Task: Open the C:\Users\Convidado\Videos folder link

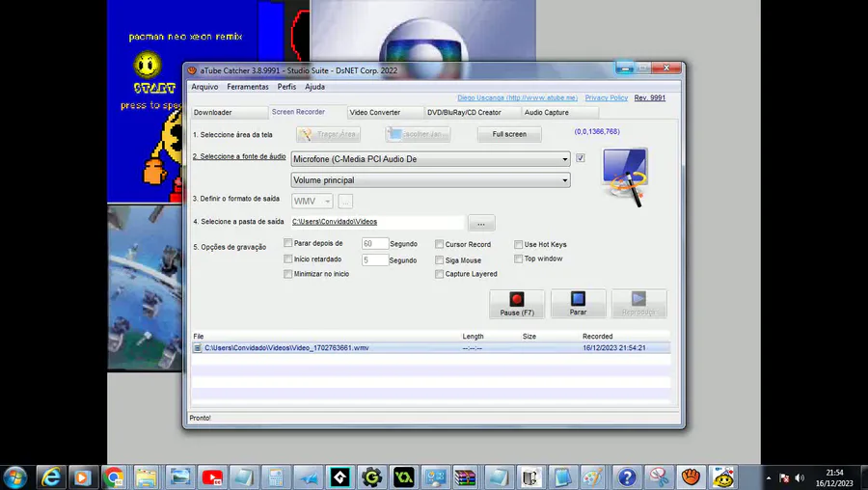Action: 335,222
